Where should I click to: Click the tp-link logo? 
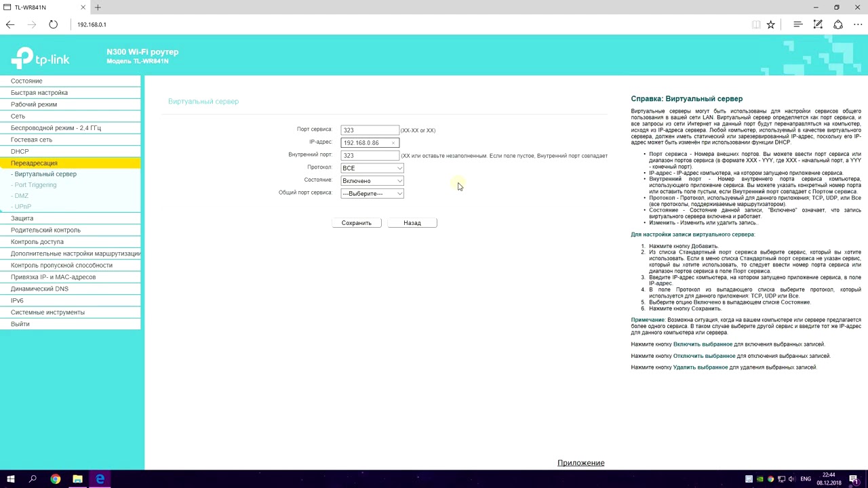pyautogui.click(x=41, y=58)
